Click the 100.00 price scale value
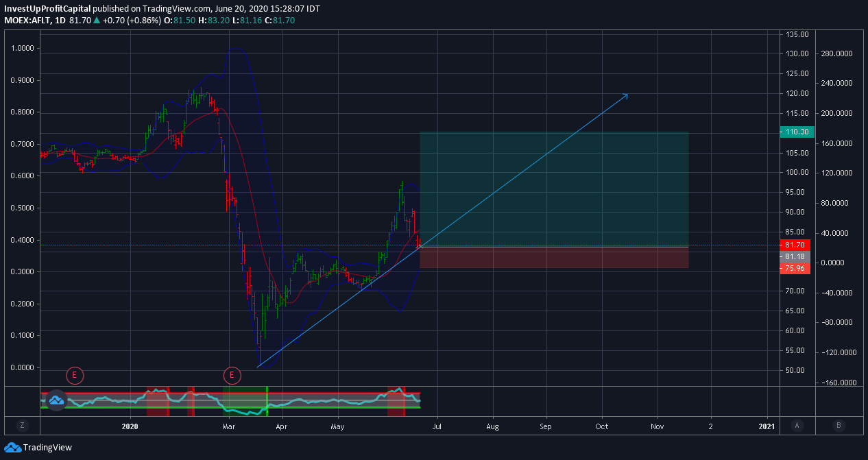The width and height of the screenshot is (868, 460). (x=798, y=173)
